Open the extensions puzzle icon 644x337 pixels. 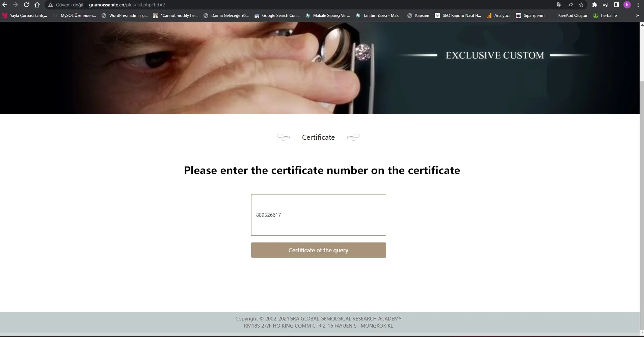[595, 5]
